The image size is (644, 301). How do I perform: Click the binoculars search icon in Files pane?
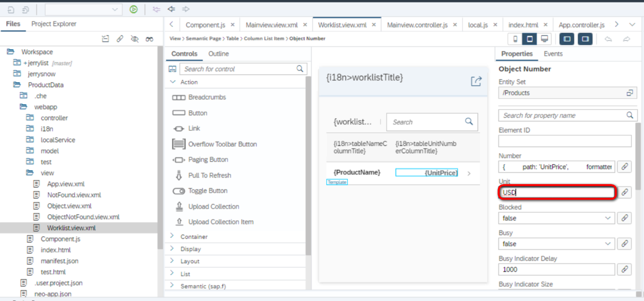coord(150,39)
